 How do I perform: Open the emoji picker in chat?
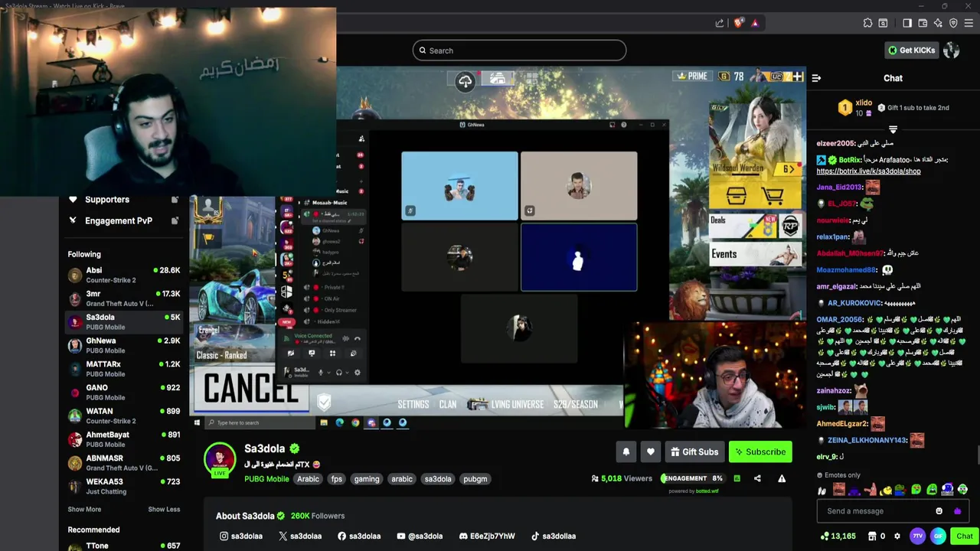pyautogui.click(x=939, y=511)
